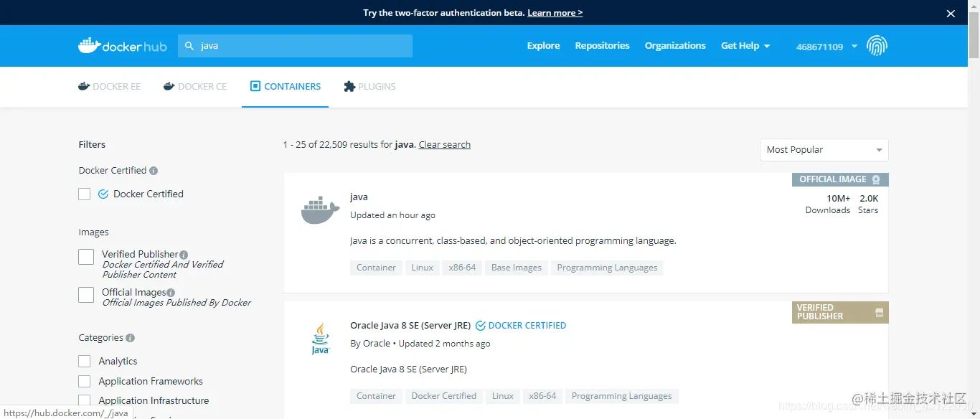
Task: Click the Docker Certified tag on Oracle Java
Action: (x=443, y=396)
